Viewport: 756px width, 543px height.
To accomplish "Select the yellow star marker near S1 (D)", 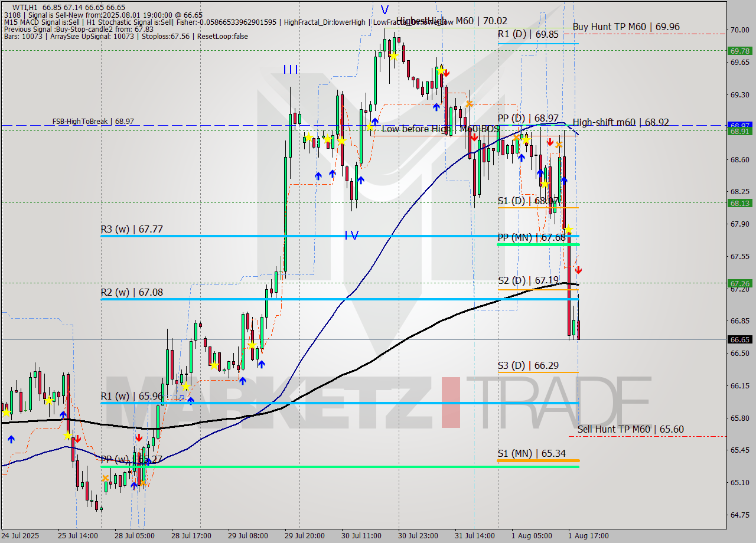I will click(545, 184).
